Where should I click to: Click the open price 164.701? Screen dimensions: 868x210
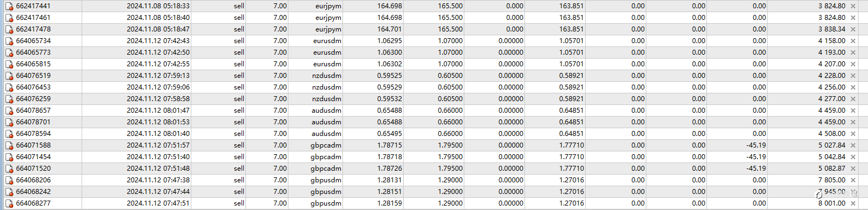coord(389,29)
